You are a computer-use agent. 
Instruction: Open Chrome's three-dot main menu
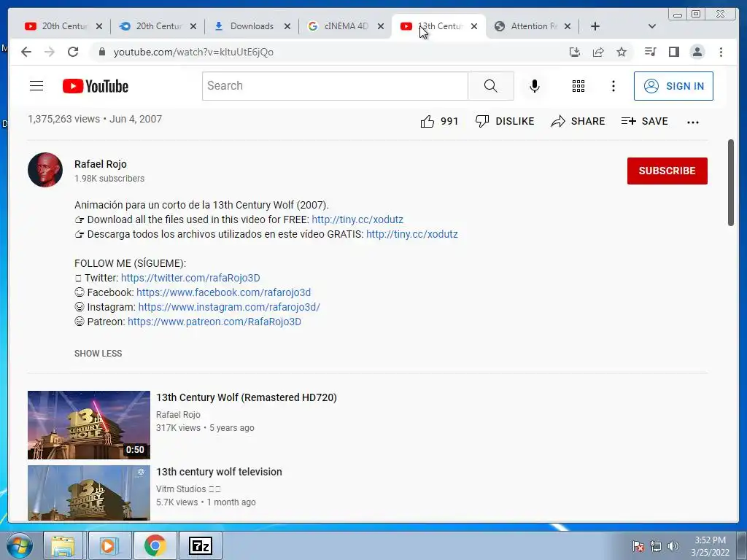click(x=721, y=52)
